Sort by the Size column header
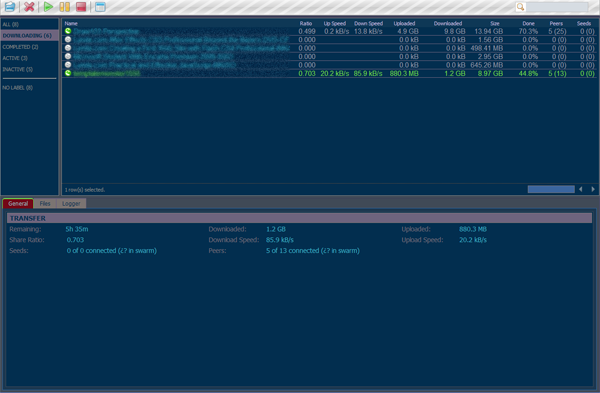 click(x=495, y=23)
